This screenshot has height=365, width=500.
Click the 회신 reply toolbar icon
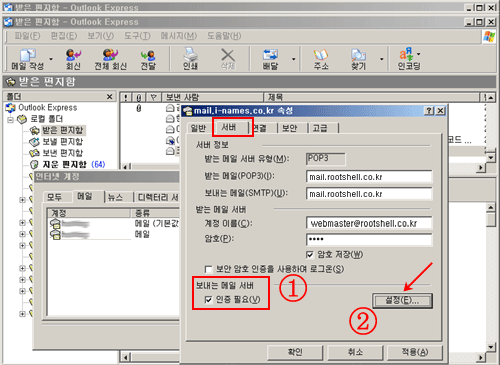(x=73, y=59)
